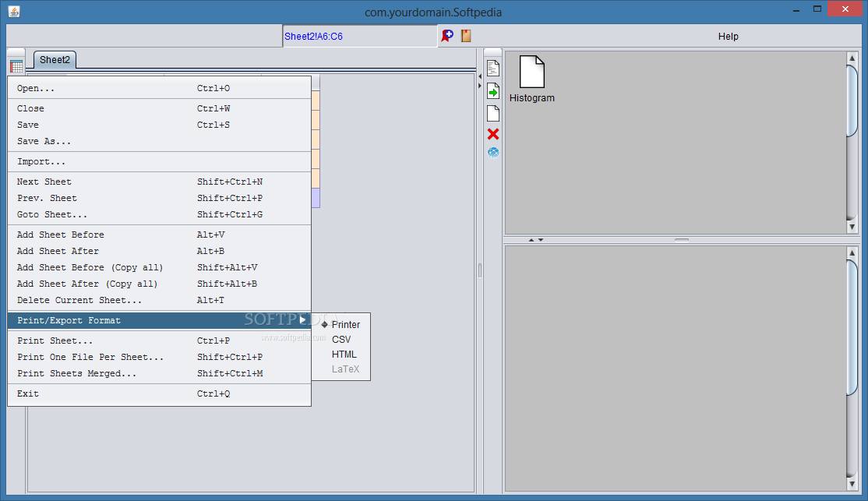The width and height of the screenshot is (868, 501).
Task: Open the Help menu
Action: coord(728,37)
